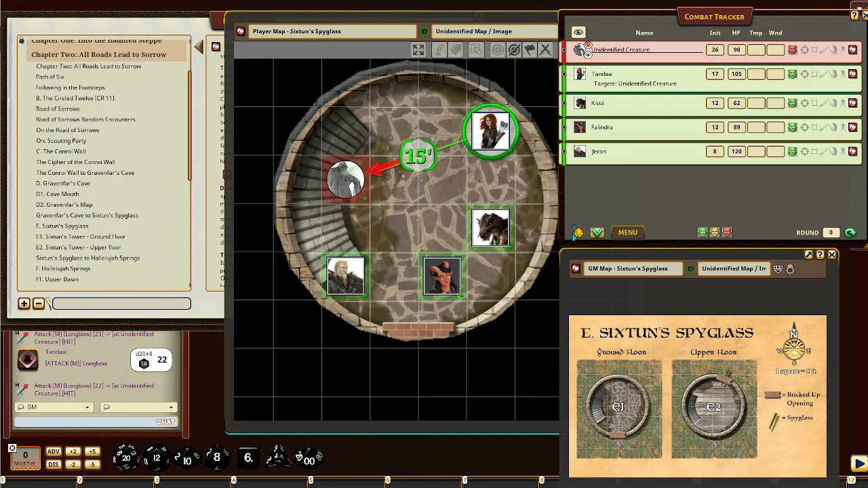Click the play arrow at bottom right corner
Viewport: 868px width, 488px height.
(x=859, y=464)
